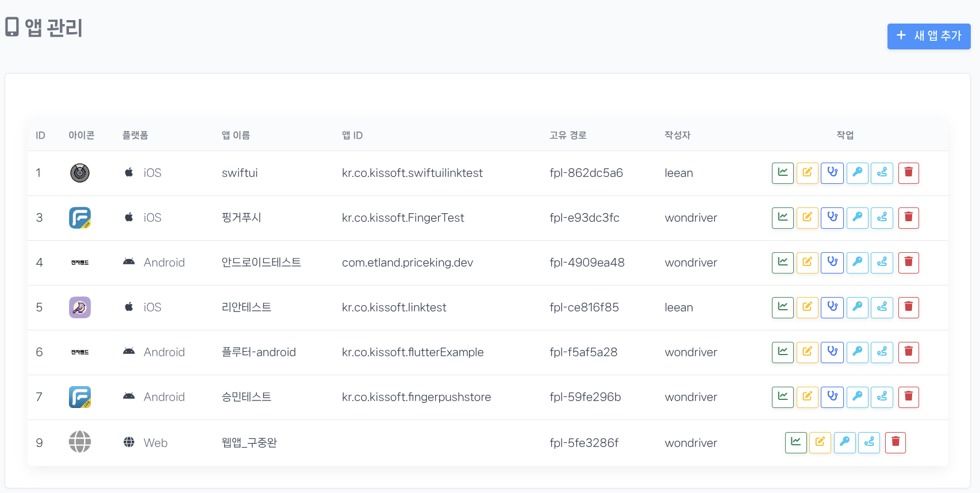
Task: Click stethoscope diagnostics icon for 안드로이드테스트
Action: (832, 263)
